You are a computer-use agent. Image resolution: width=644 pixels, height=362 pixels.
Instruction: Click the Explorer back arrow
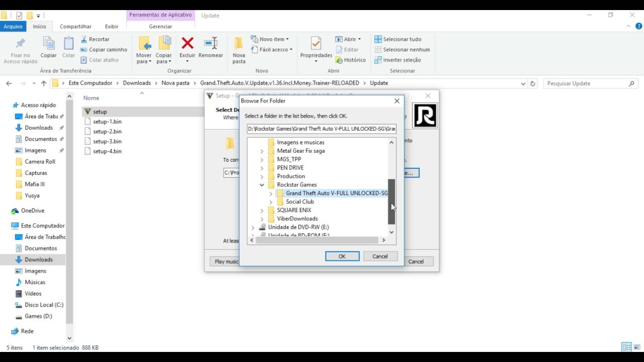9,83
